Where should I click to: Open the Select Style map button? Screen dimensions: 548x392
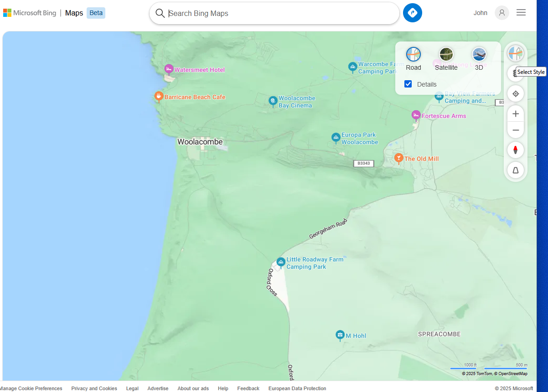pos(516,53)
